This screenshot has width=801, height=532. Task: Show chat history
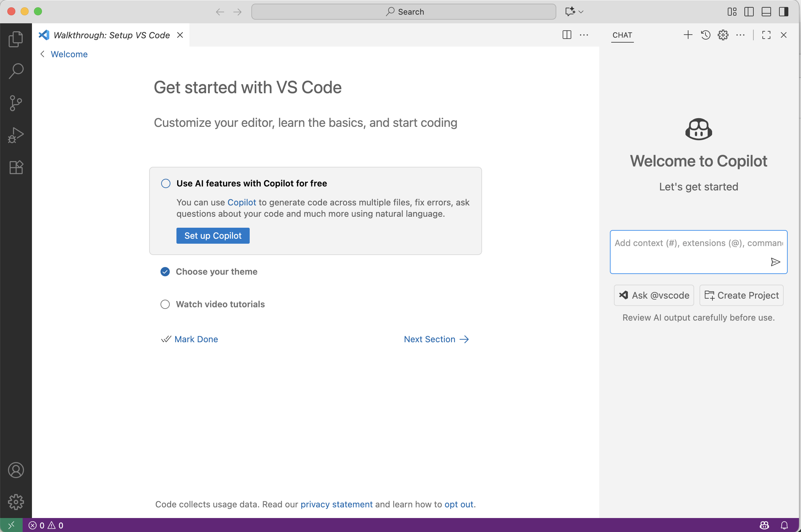pos(705,35)
